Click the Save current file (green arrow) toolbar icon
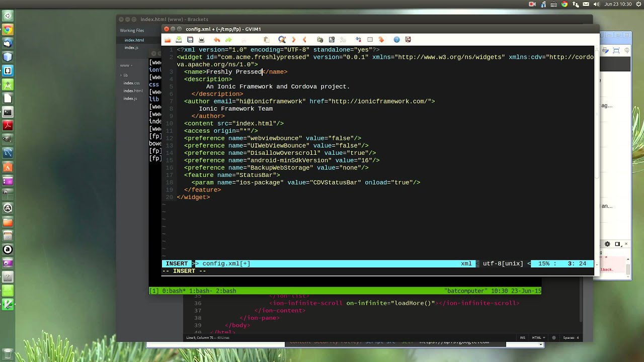The width and height of the screenshot is (644, 362). tap(179, 40)
